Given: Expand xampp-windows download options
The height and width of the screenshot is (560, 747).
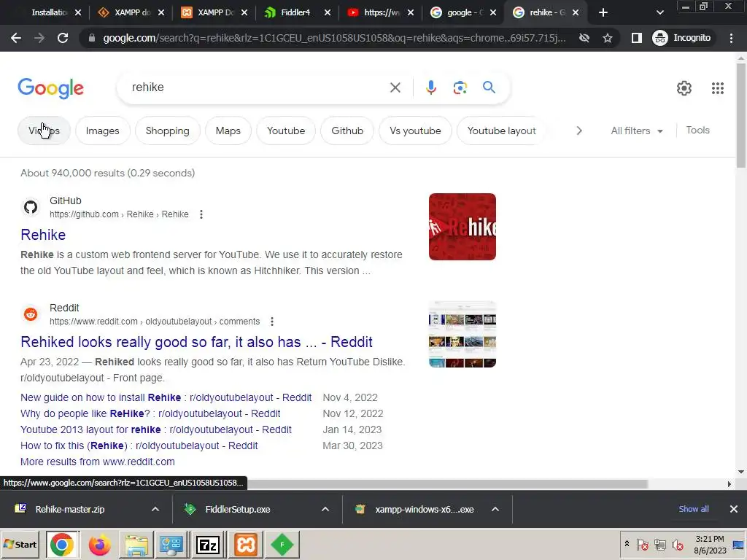Looking at the screenshot, I should 495,509.
